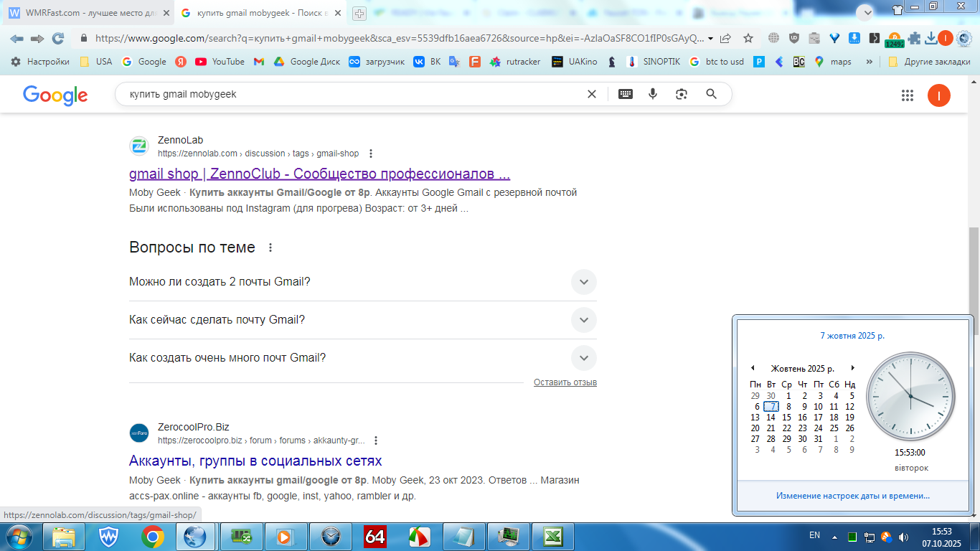Image resolution: width=980 pixels, height=551 pixels.
Task: Select the Google search results tab
Action: click(261, 13)
